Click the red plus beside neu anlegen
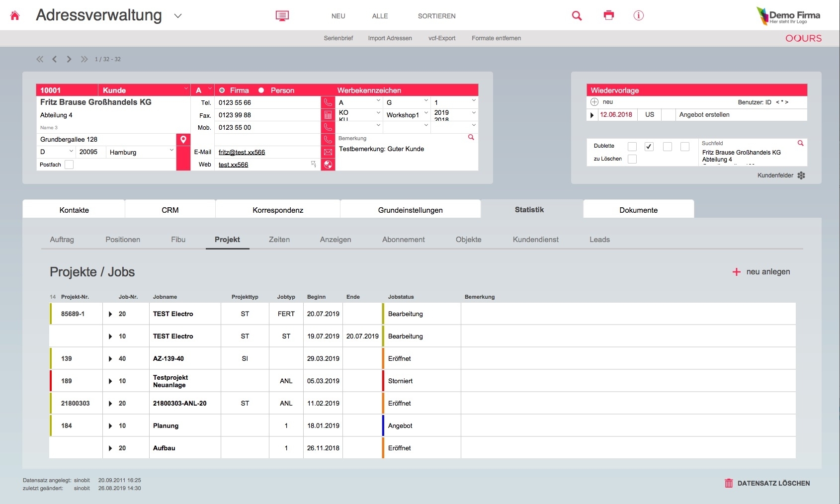 [x=737, y=272]
